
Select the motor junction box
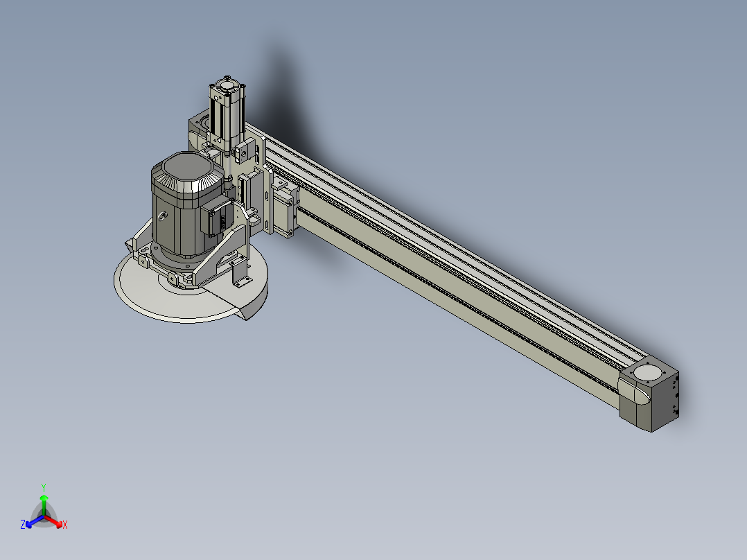click(x=217, y=217)
